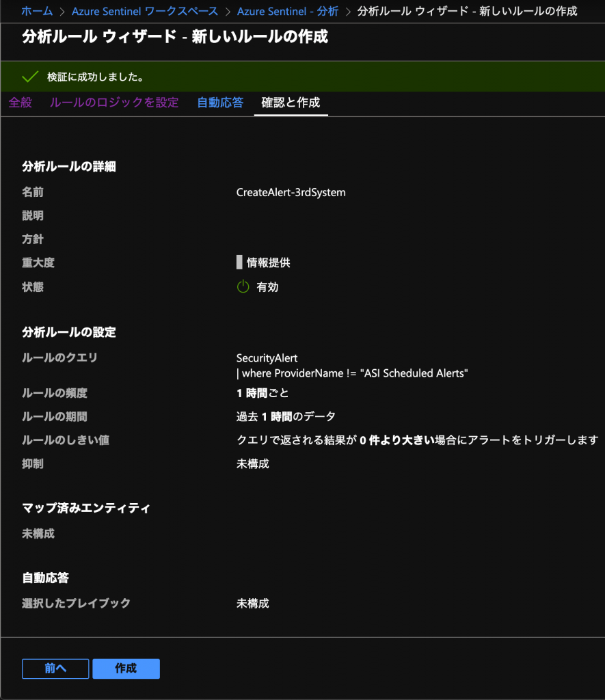Open the ホーム breadcrumb link

coord(37,11)
